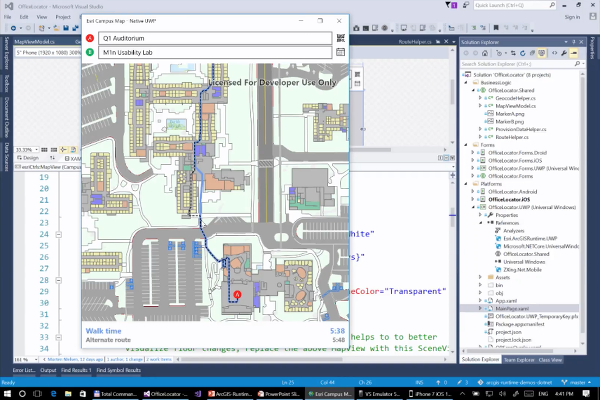Open the calendar icon beside destination field

(340, 50)
